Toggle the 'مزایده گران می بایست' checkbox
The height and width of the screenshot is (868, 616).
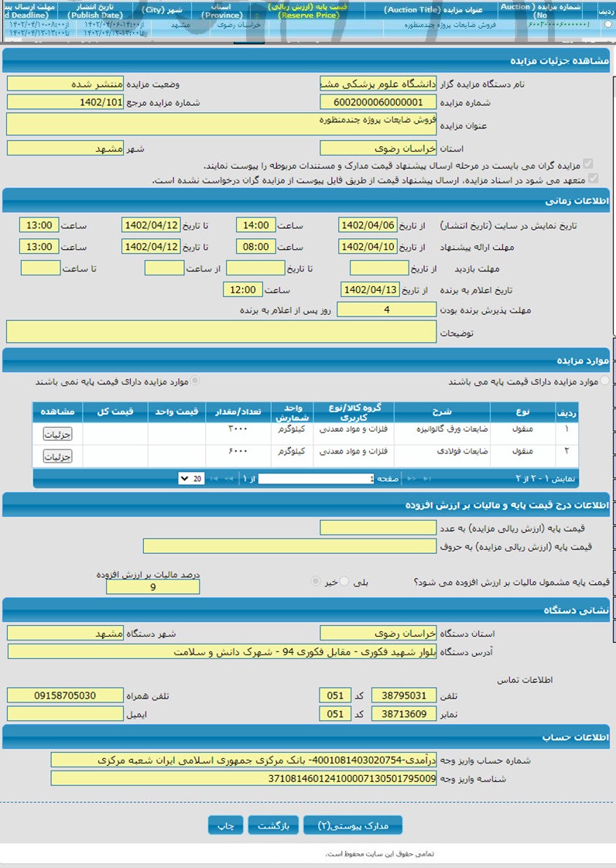click(x=588, y=165)
